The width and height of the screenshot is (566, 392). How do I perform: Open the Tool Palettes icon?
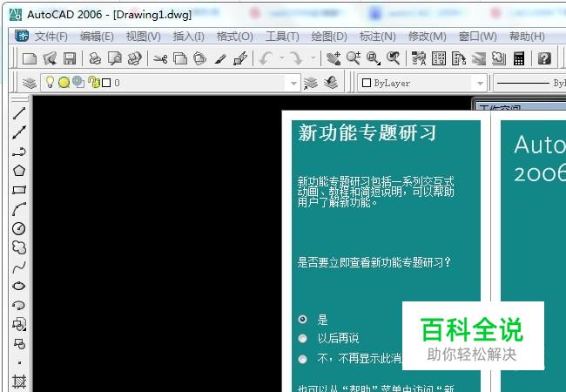click(458, 58)
